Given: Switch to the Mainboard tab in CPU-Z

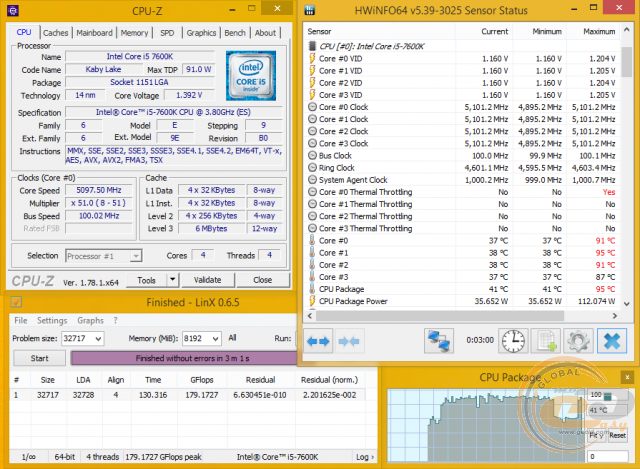Looking at the screenshot, I should 94,33.
